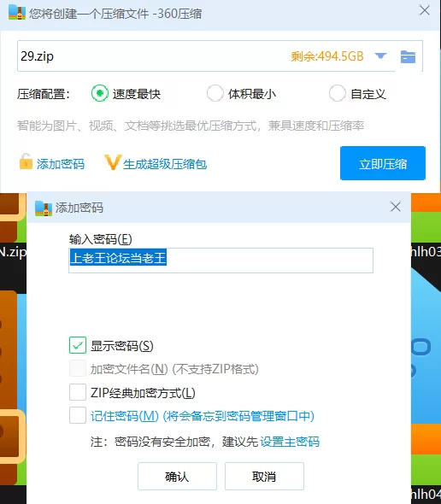Image resolution: width=441 pixels, height=504 pixels.
Task: Click the 添加密码 dialog title bar icon
Action: (x=44, y=208)
